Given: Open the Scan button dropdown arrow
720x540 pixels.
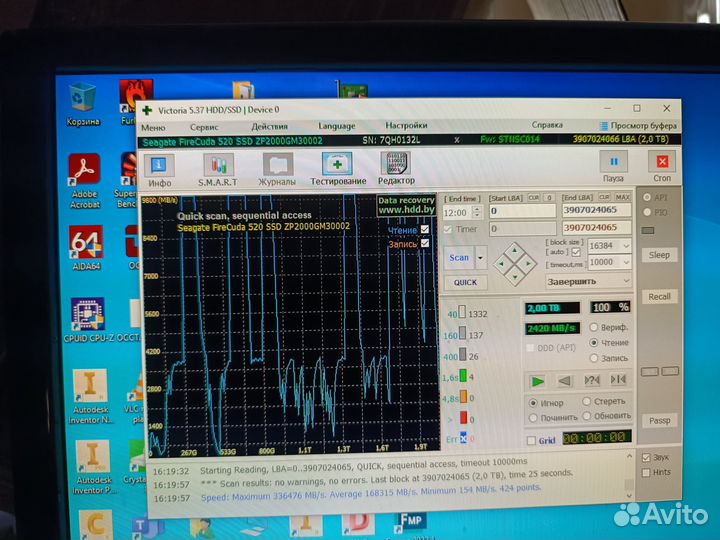Looking at the screenshot, I should (x=480, y=258).
